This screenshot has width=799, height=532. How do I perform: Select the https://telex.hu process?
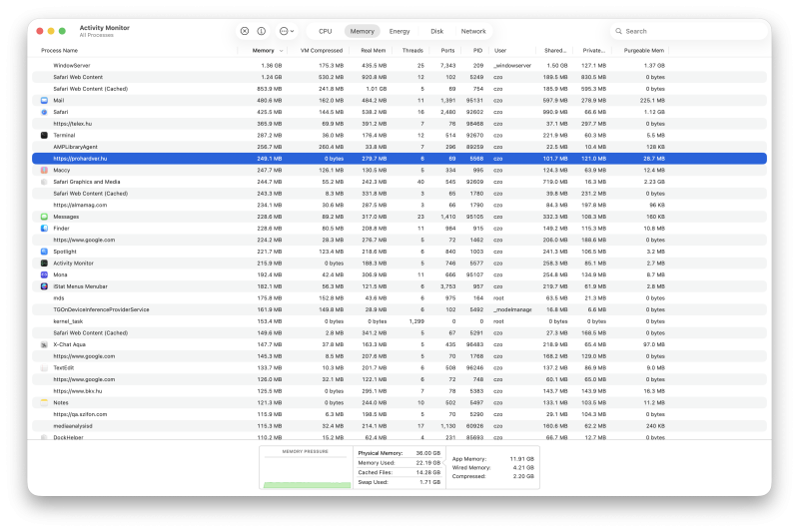pos(399,124)
